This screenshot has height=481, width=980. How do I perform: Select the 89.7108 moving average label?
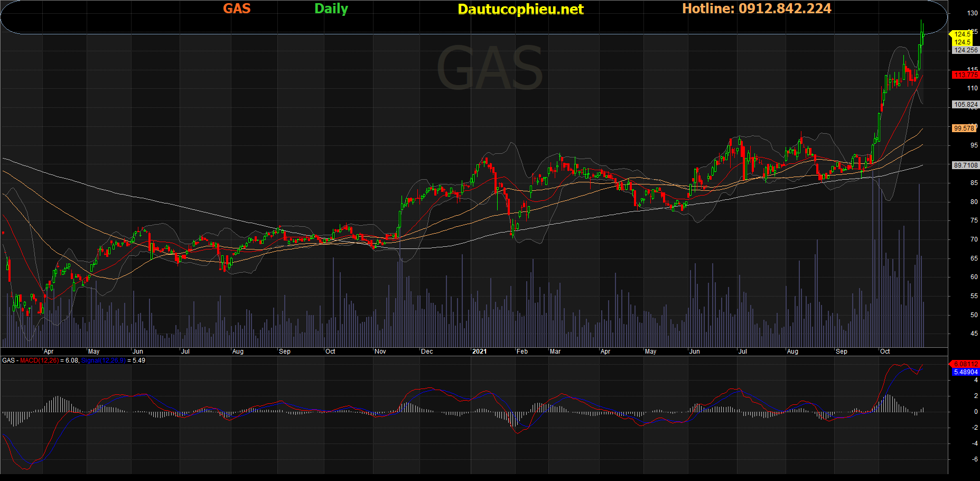pyautogui.click(x=965, y=165)
